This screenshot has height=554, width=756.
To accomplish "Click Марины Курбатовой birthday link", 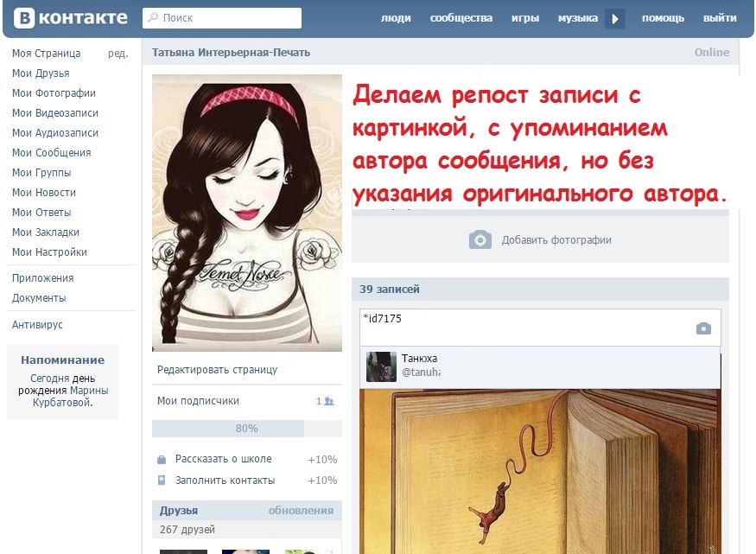I will [70, 397].
